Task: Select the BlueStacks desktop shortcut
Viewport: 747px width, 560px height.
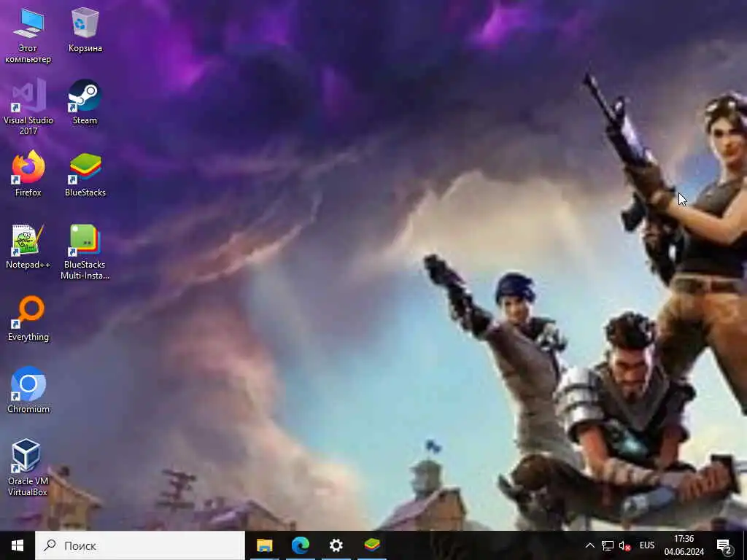Action: [x=85, y=175]
